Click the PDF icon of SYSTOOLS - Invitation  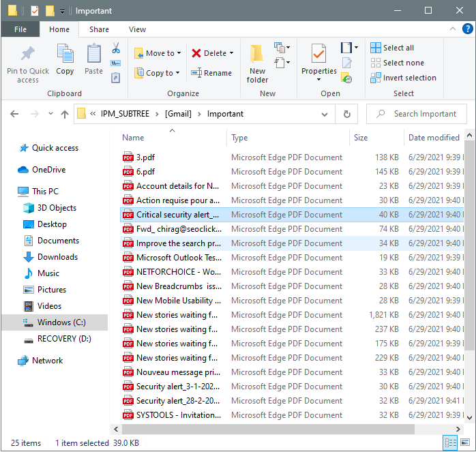point(128,415)
